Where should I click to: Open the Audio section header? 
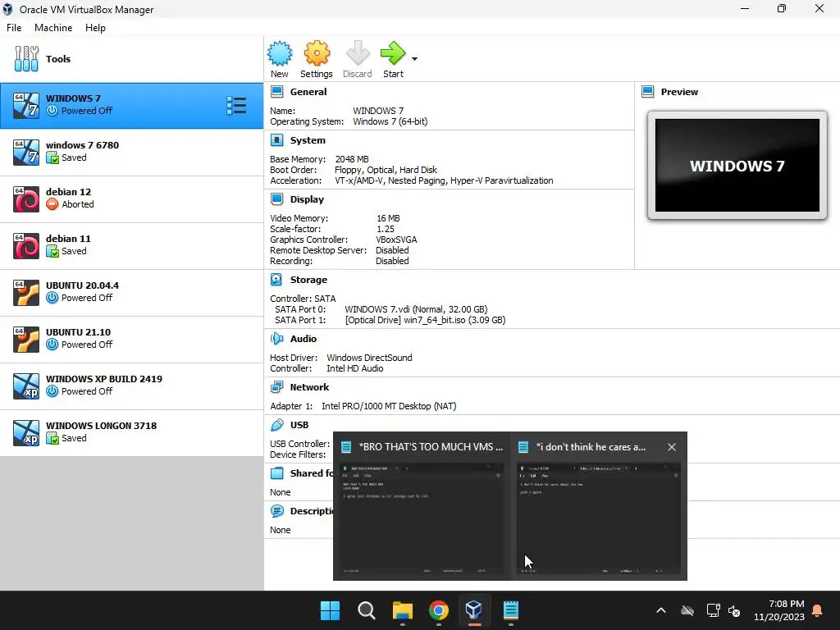coord(304,339)
